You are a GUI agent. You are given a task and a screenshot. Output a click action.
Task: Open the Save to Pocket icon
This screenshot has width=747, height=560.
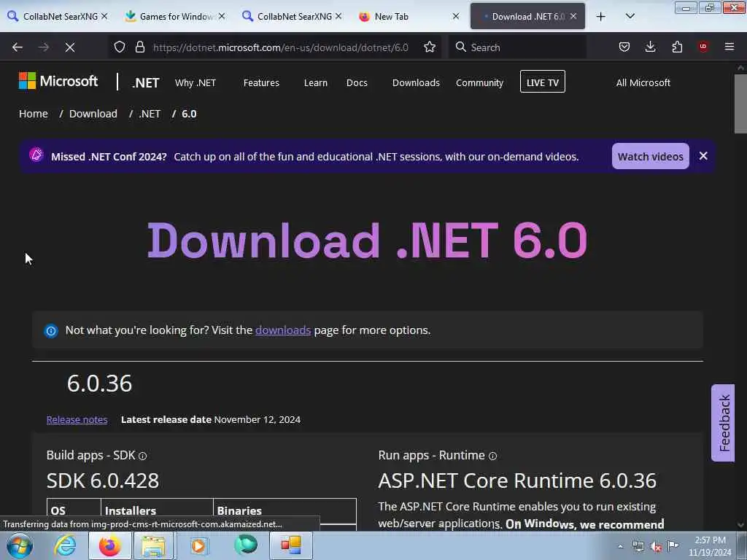point(624,47)
